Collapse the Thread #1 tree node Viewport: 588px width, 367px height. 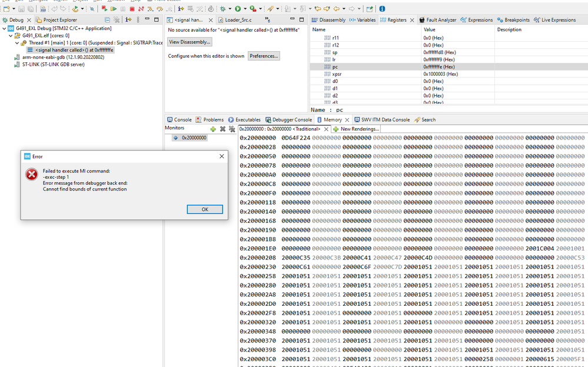pyautogui.click(x=17, y=43)
